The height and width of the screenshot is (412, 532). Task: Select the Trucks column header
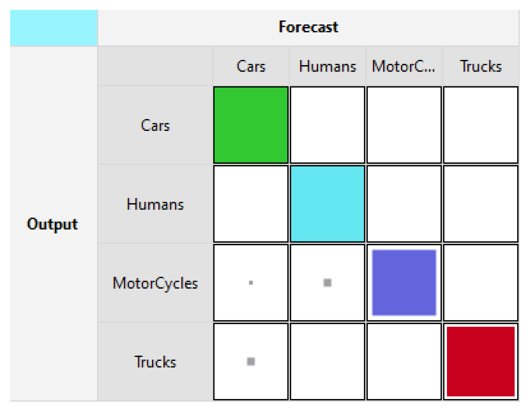pos(480,66)
